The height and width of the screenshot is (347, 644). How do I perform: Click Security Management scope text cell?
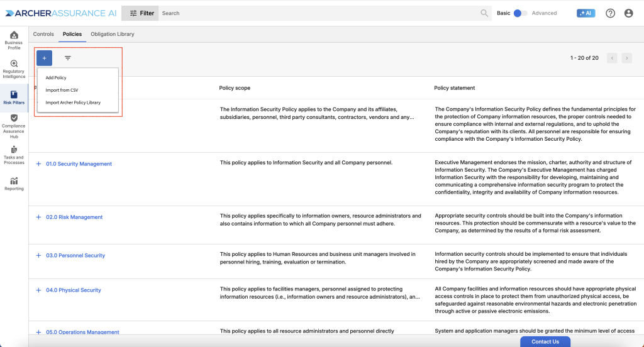pos(306,163)
